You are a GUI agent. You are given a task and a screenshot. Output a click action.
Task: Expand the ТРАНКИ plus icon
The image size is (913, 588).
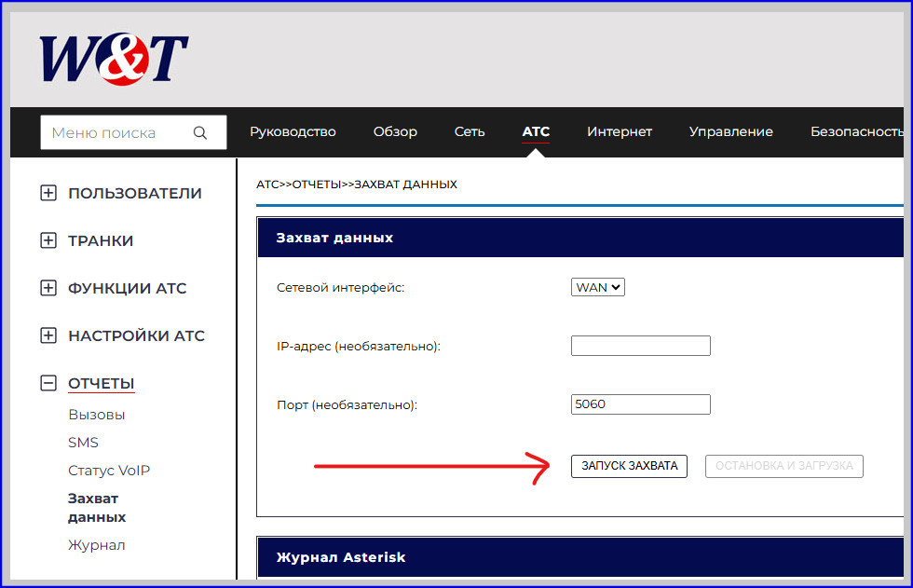coord(48,240)
